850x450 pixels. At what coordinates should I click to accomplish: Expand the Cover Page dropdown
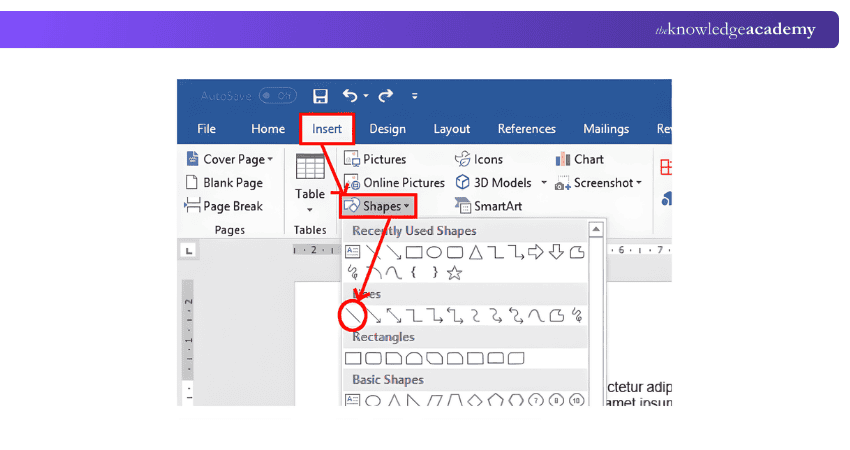point(270,159)
